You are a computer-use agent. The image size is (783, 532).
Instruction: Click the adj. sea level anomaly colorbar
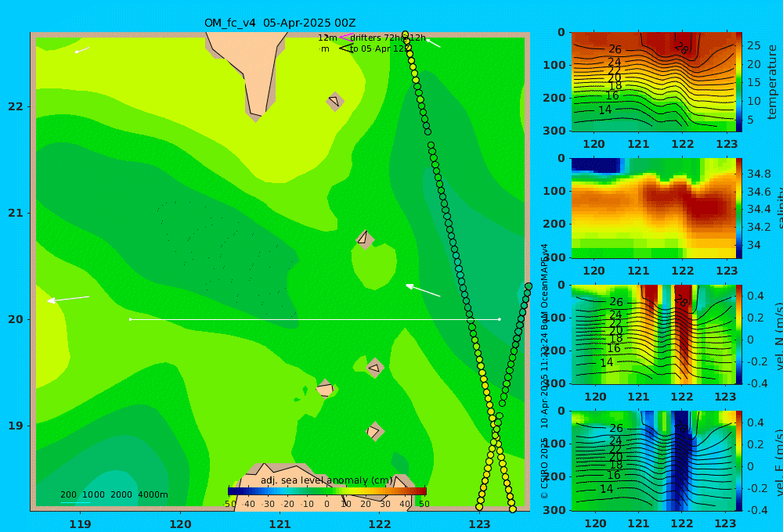click(327, 491)
